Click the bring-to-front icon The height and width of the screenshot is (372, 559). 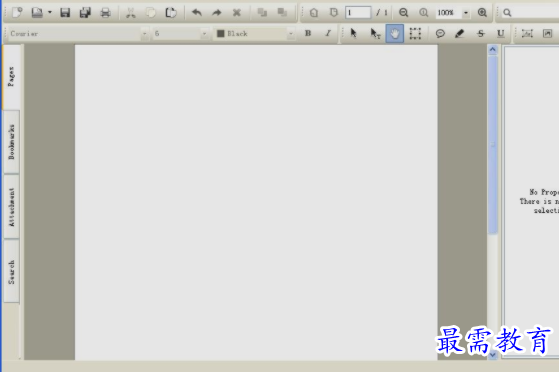[262, 12]
